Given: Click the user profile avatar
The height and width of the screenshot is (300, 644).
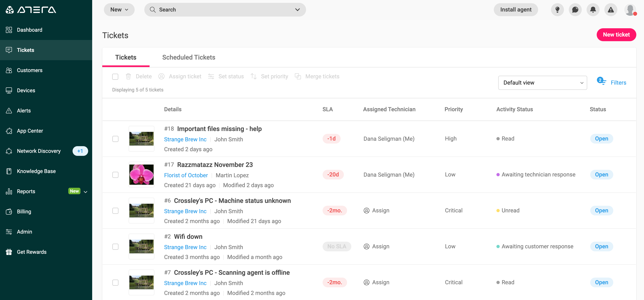Looking at the screenshot, I should [x=630, y=10].
